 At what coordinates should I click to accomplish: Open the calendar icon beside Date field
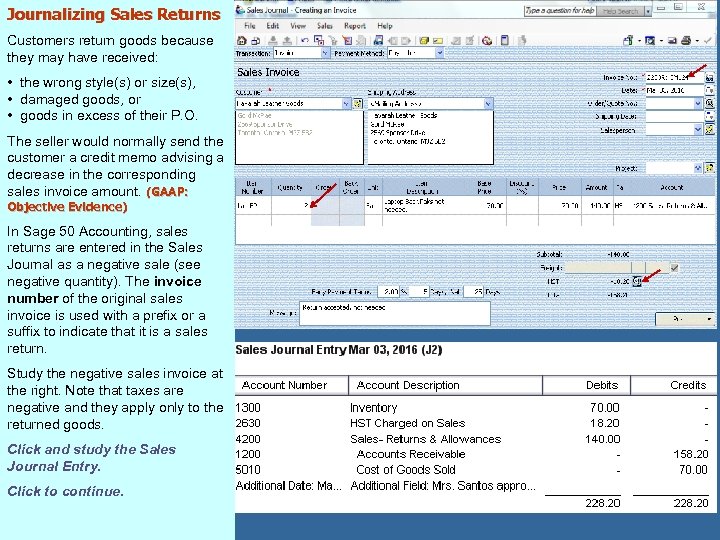[x=709, y=90]
